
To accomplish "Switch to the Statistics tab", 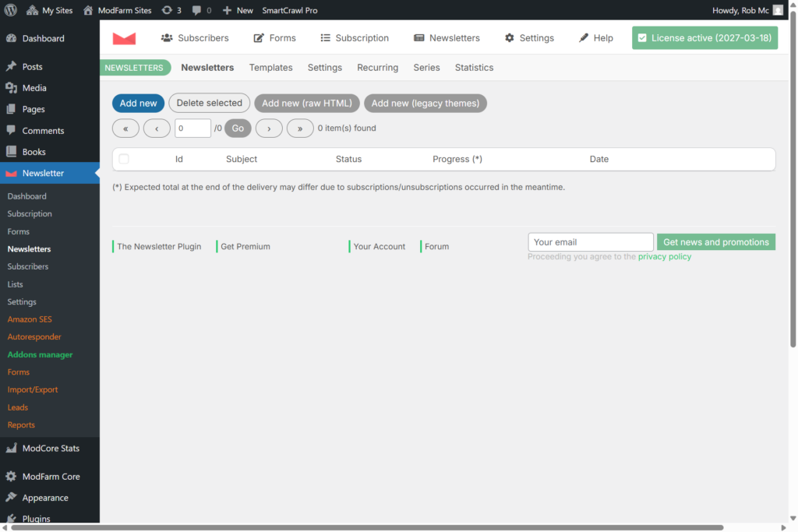I will 474,68.
